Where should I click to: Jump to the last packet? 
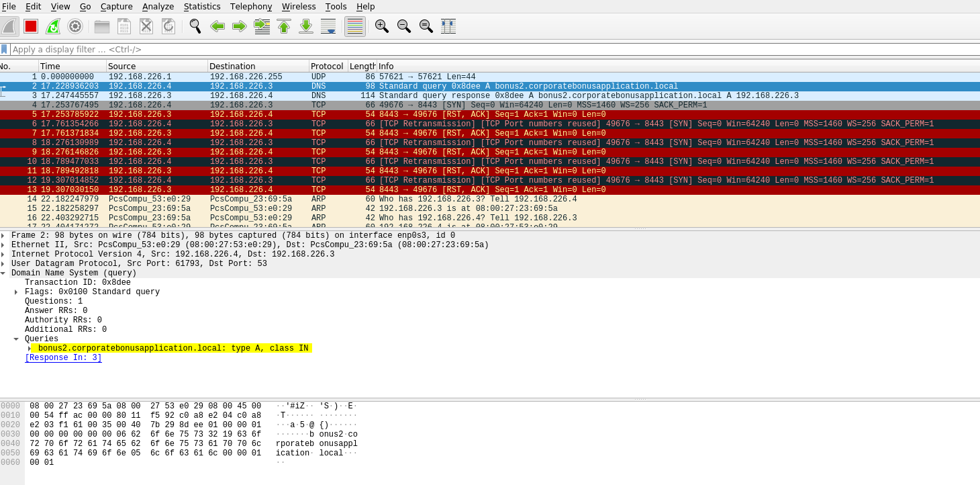click(306, 26)
